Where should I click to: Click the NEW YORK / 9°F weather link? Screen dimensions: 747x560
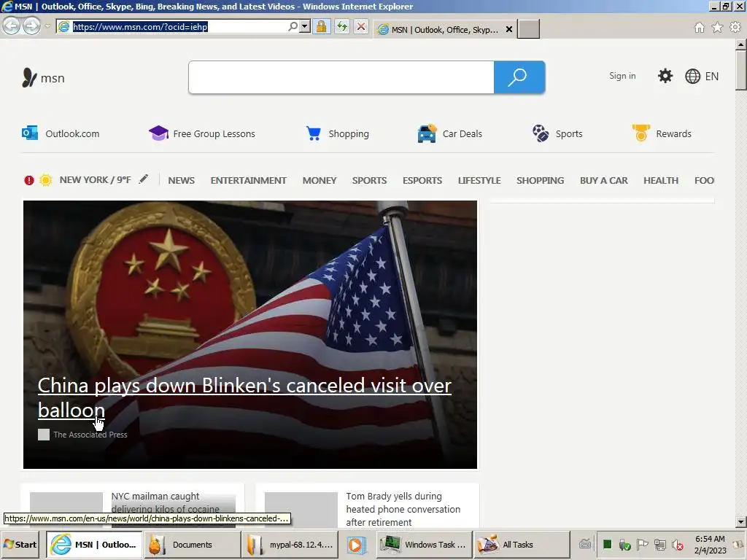[95, 180]
